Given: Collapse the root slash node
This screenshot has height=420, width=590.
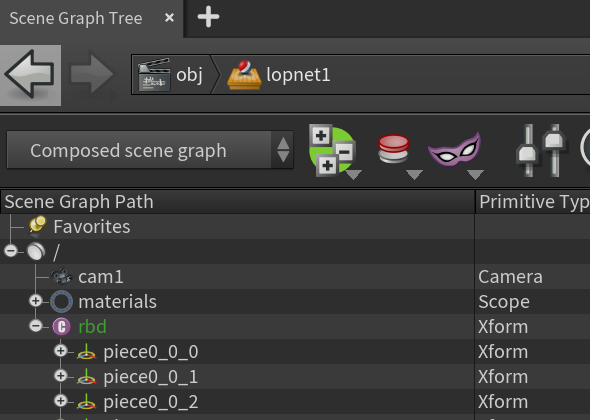Looking at the screenshot, I should point(11,251).
